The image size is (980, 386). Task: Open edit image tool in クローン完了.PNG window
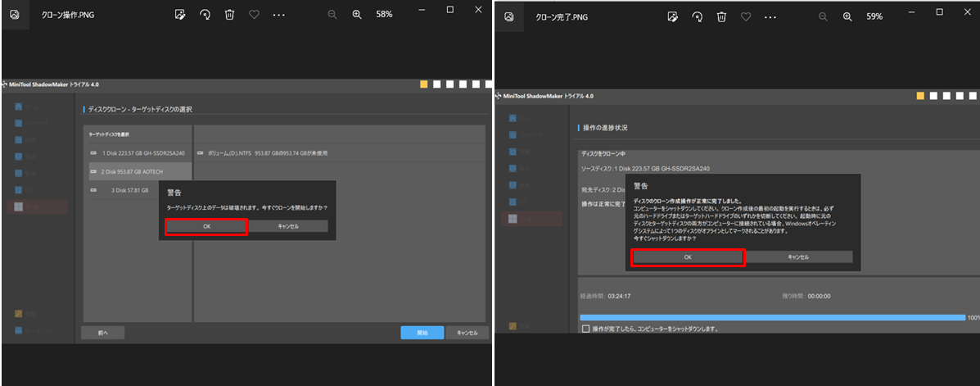(672, 17)
